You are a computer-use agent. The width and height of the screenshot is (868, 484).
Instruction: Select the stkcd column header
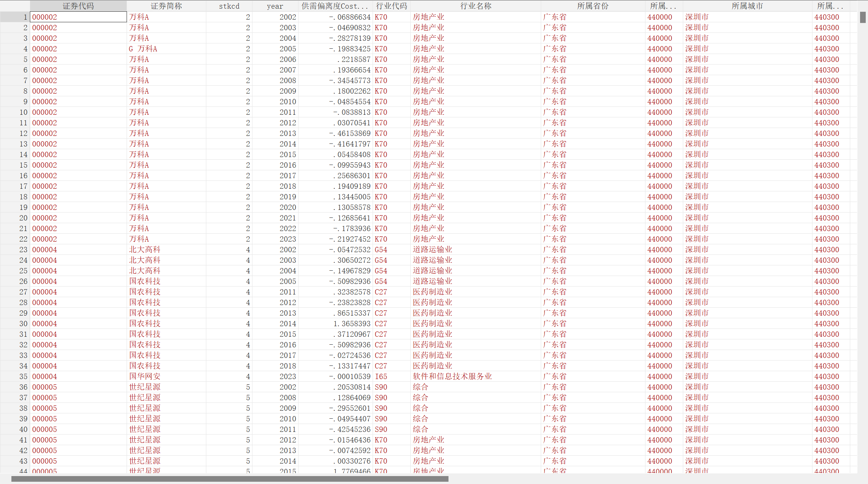tap(229, 6)
